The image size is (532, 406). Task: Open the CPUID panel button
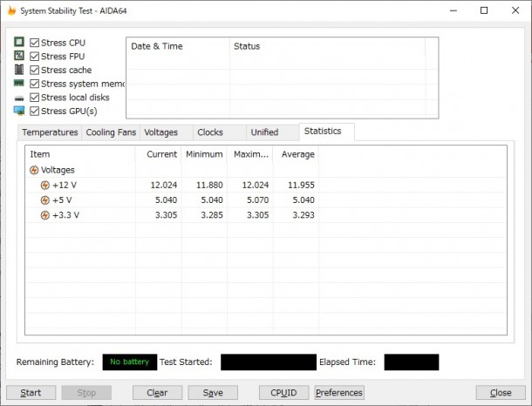(283, 392)
